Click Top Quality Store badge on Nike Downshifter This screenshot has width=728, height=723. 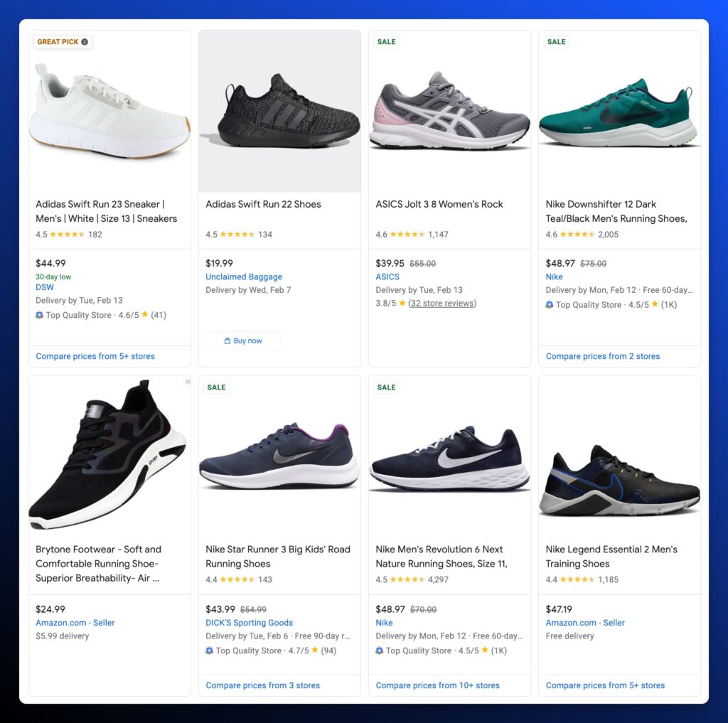click(550, 304)
